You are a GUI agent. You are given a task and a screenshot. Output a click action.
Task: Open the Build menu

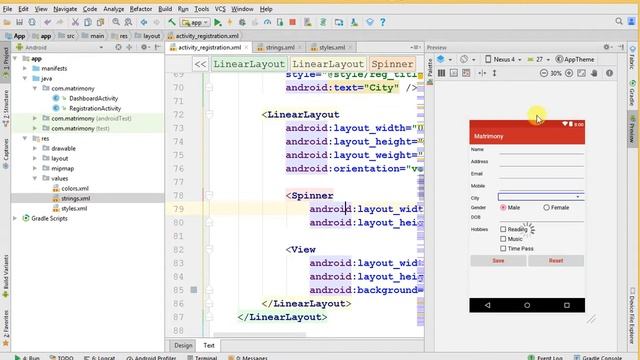(165, 9)
